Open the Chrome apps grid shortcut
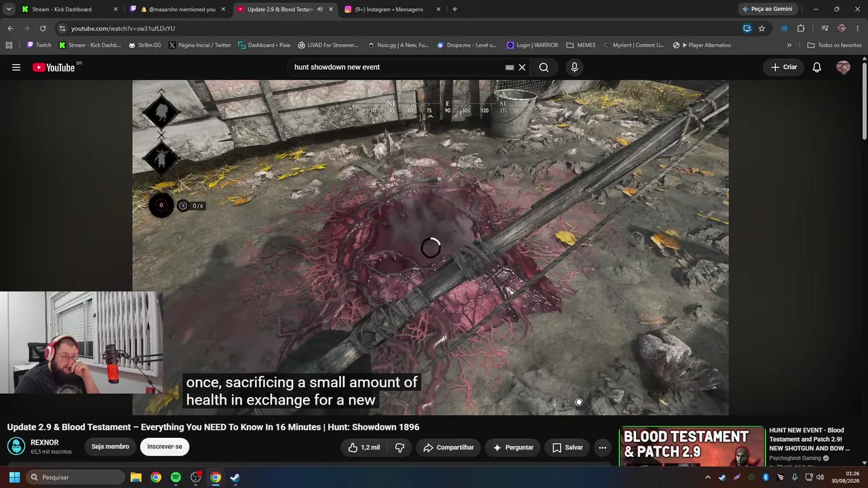Screen dimensions: 868x488 (x=9, y=45)
